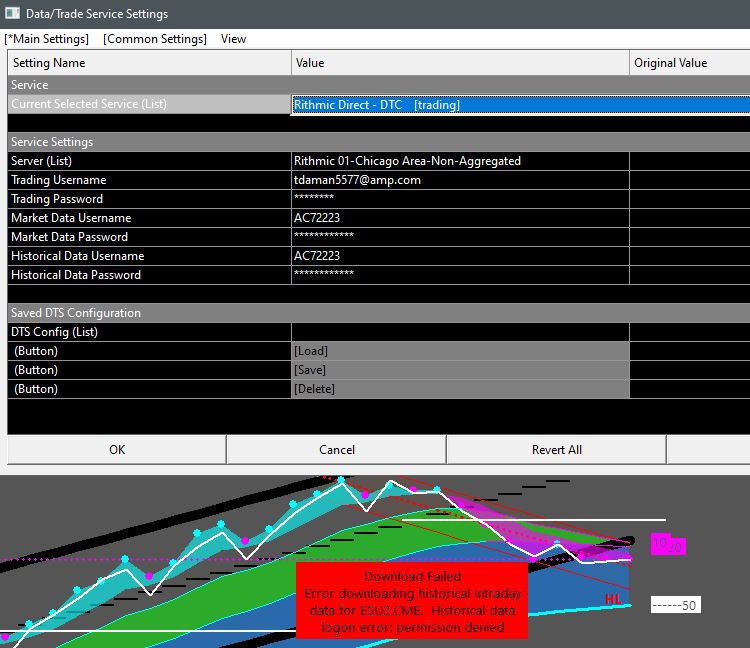Edit the Trading Password value field
Viewport: 750px width, 648px height.
pyautogui.click(x=460, y=199)
